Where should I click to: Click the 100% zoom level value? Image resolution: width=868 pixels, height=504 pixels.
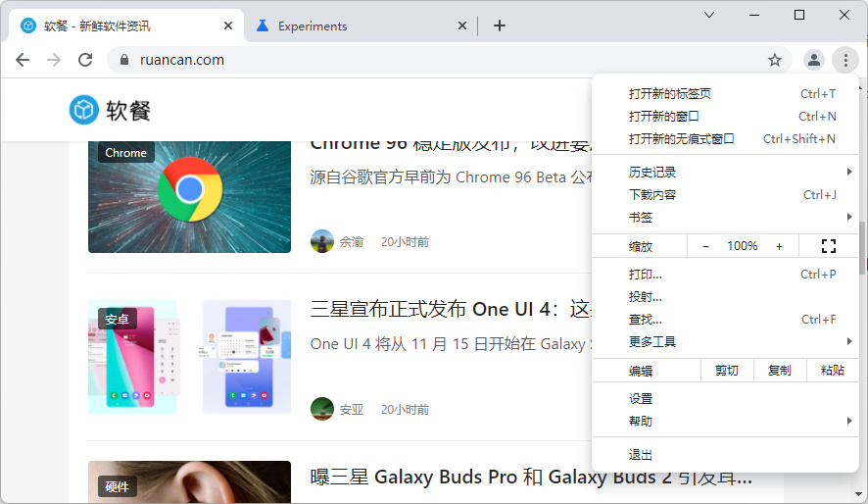click(743, 246)
